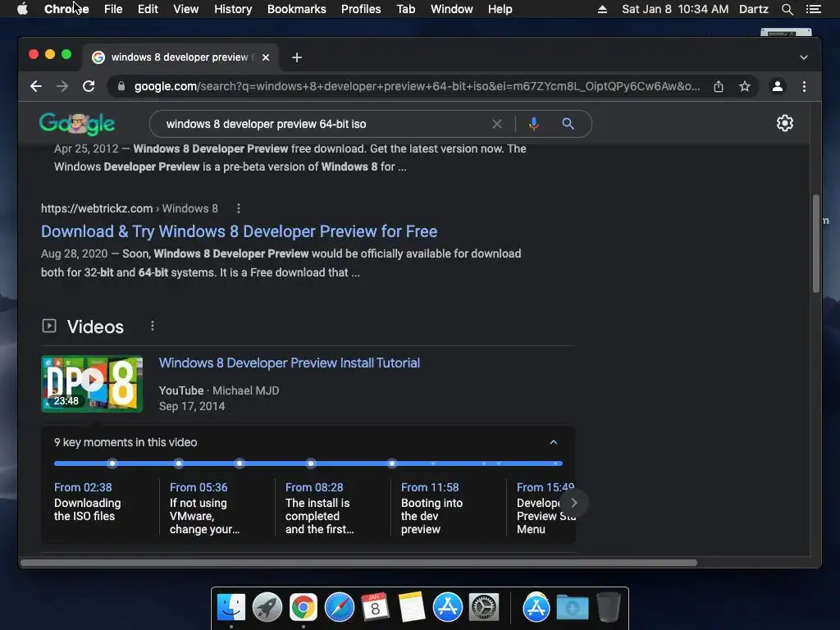
Task: Show more key moments with right arrow
Action: [x=573, y=503]
